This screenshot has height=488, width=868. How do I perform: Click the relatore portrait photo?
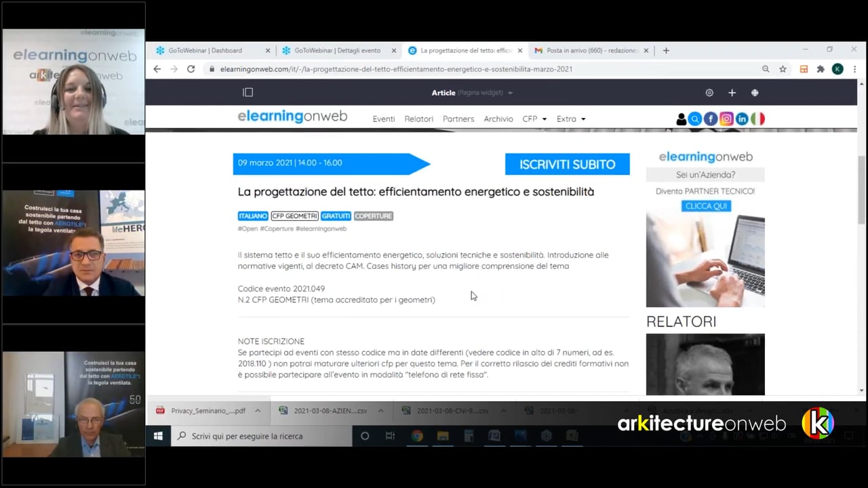(x=705, y=365)
